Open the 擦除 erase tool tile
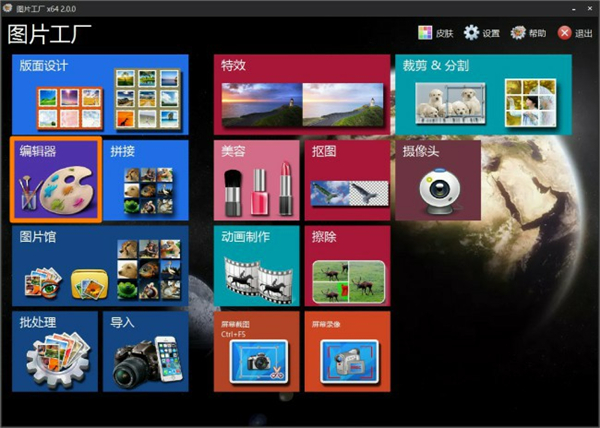Viewport: 600px width, 428px height. coord(347,266)
